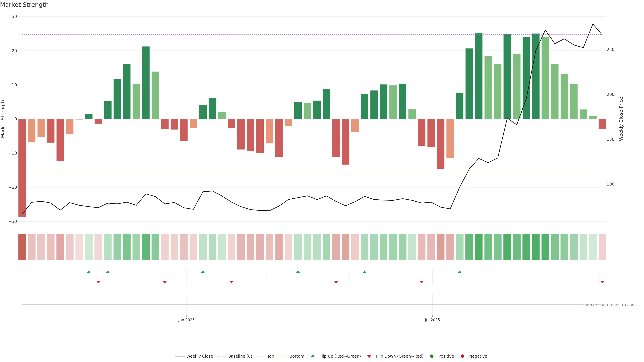
Task: Click the last red flip-down triangle marker
Action: (602, 282)
